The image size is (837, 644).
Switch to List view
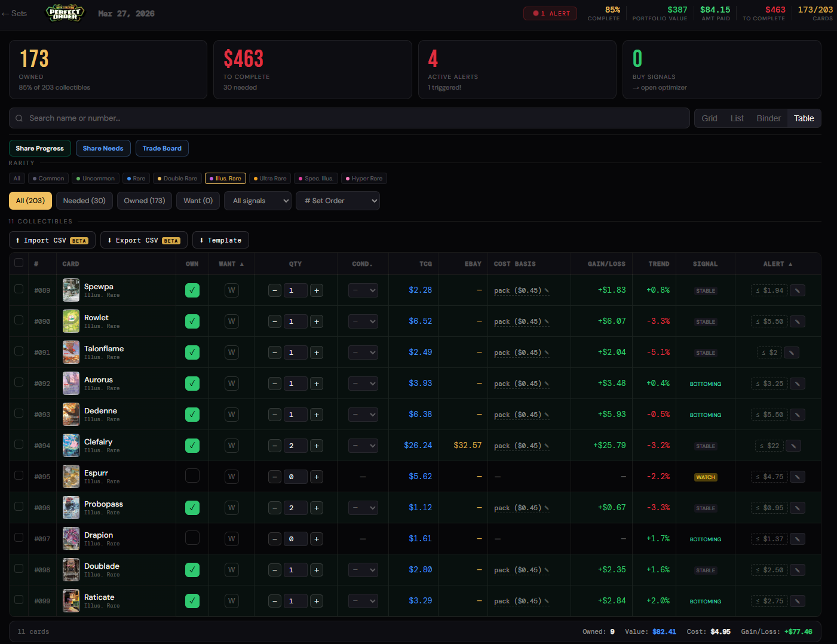(x=737, y=118)
